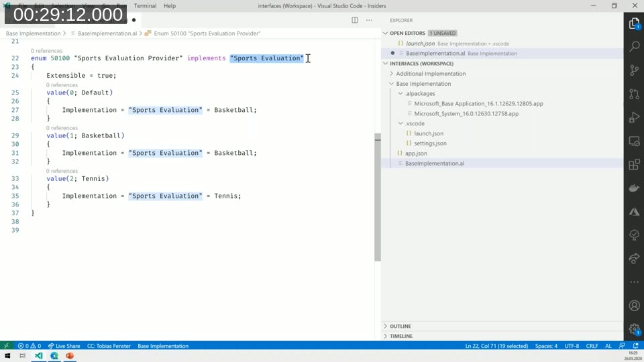Image resolution: width=644 pixels, height=362 pixels.
Task: Open the notifications bell in status bar
Action: pyautogui.click(x=635, y=346)
